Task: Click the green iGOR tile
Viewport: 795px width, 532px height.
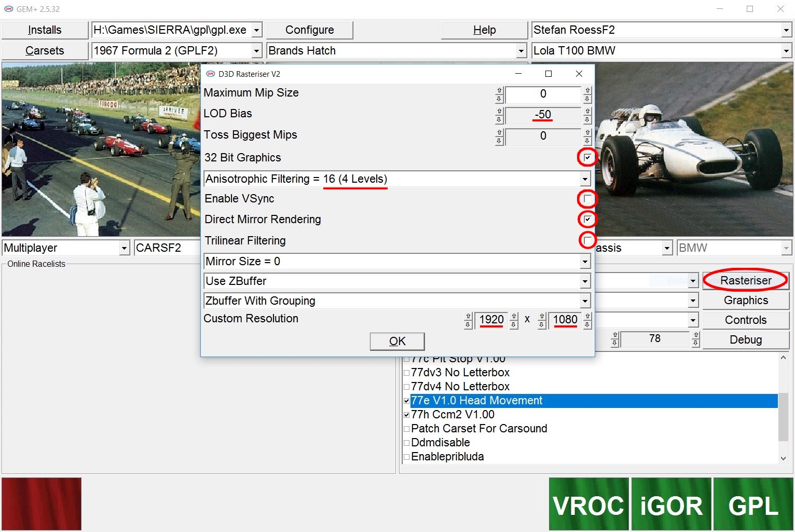Action: pyautogui.click(x=670, y=504)
